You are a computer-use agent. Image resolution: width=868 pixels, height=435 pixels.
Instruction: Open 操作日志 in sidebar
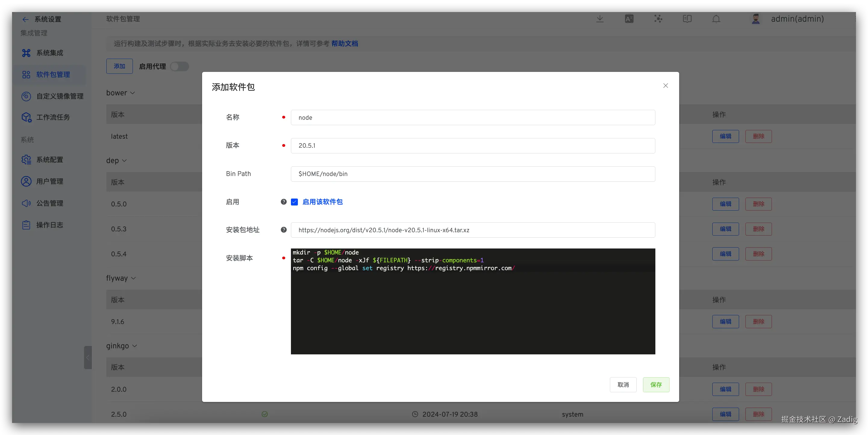point(49,225)
